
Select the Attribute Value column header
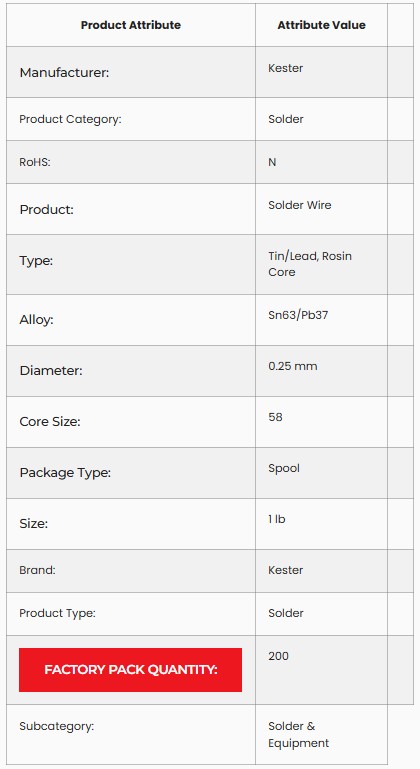coord(321,25)
